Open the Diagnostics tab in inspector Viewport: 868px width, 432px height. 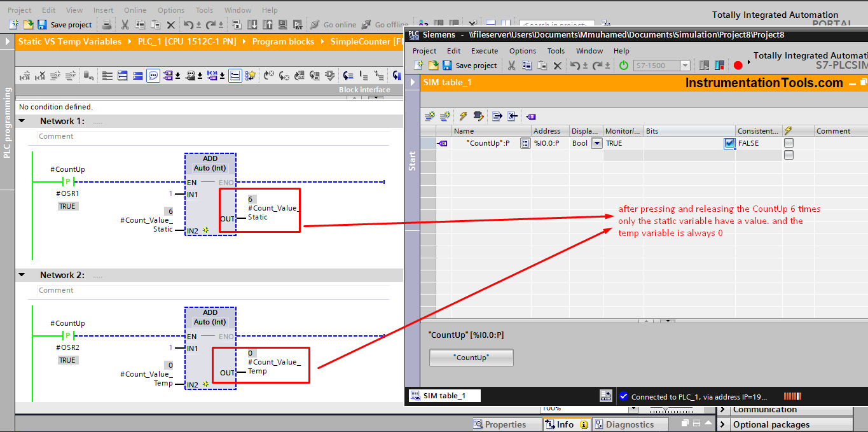(630, 424)
